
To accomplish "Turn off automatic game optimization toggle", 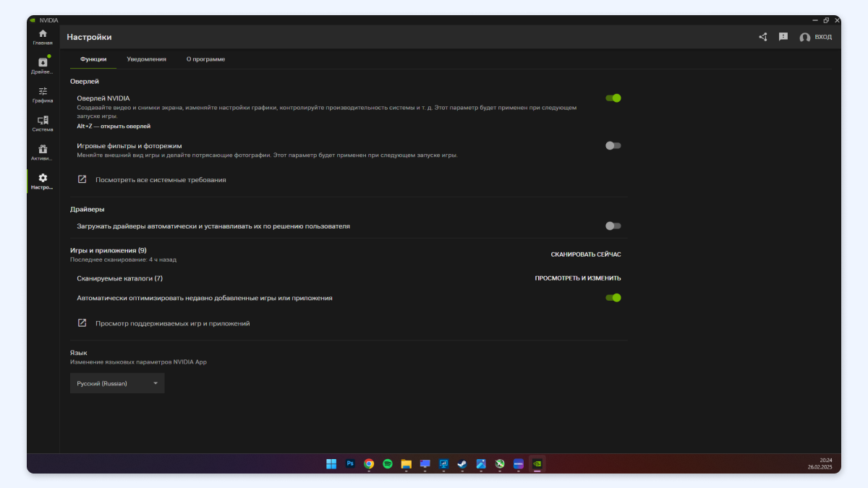I will pos(613,297).
